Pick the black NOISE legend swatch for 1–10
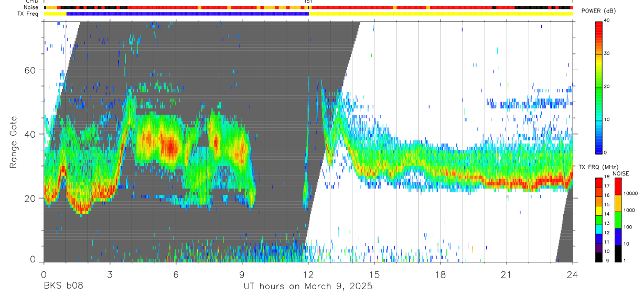 tap(618, 252)
